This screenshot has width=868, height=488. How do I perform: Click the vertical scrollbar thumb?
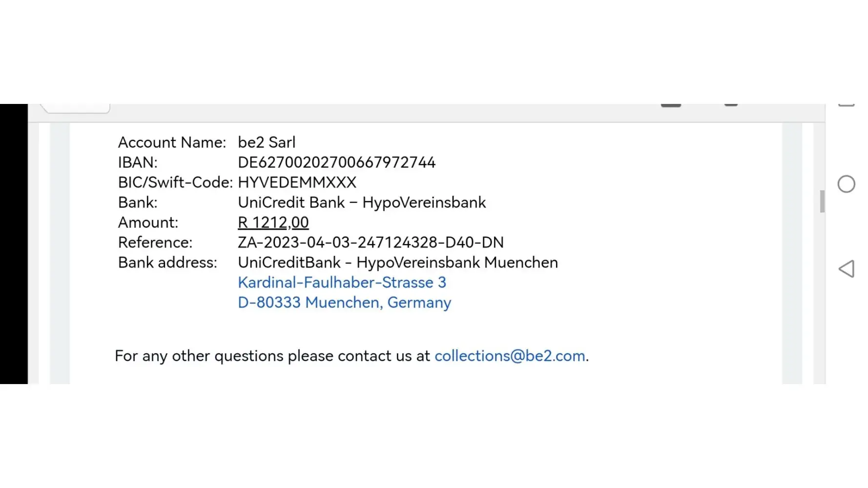(x=822, y=201)
